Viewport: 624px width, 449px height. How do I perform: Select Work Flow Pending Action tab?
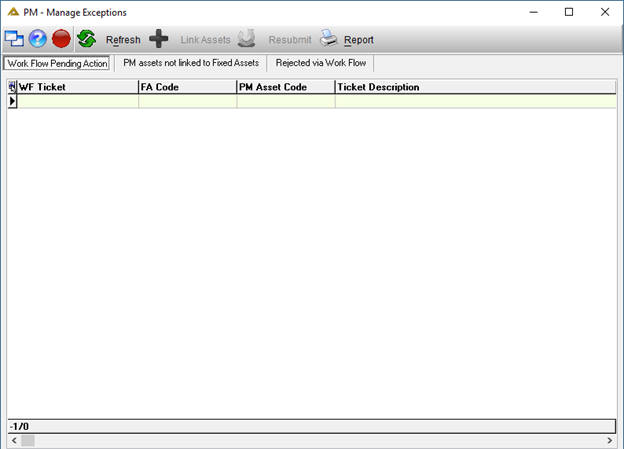click(x=57, y=63)
